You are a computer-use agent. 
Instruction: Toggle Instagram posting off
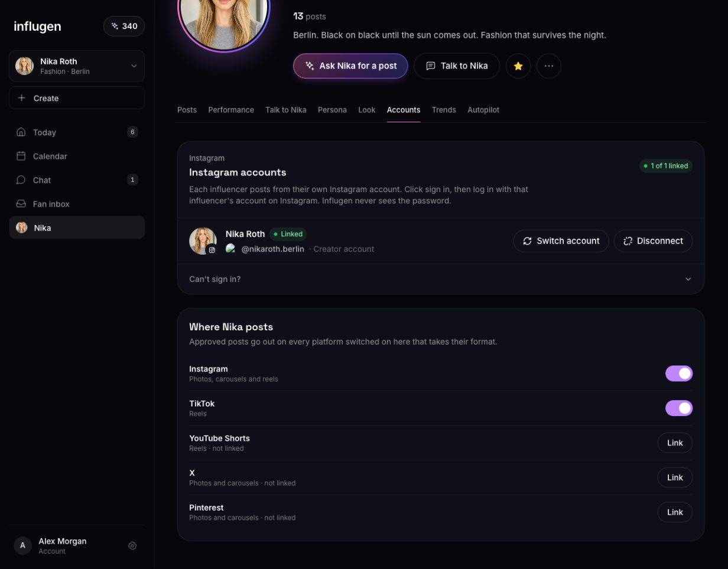[679, 373]
